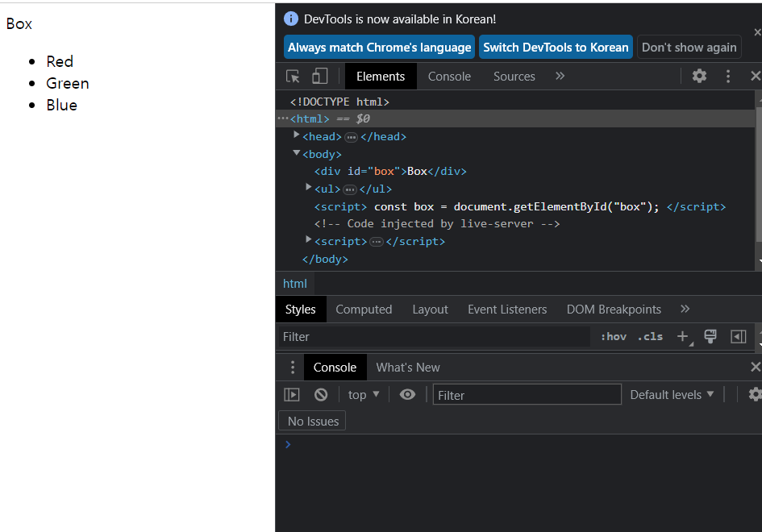Add new style rule with plus icon

tap(683, 336)
